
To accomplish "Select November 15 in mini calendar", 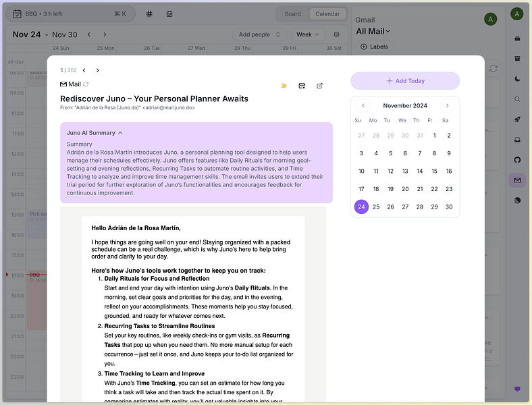I will [x=434, y=171].
